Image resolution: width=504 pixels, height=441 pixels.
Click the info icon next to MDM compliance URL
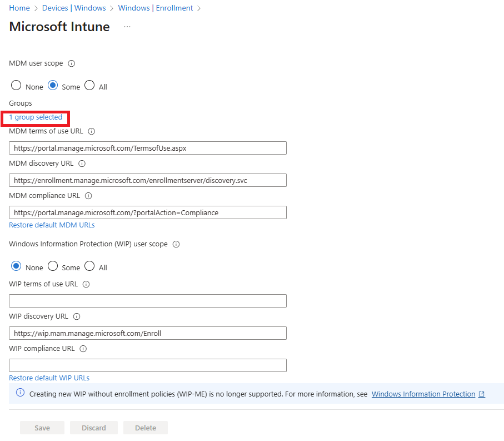(x=88, y=196)
